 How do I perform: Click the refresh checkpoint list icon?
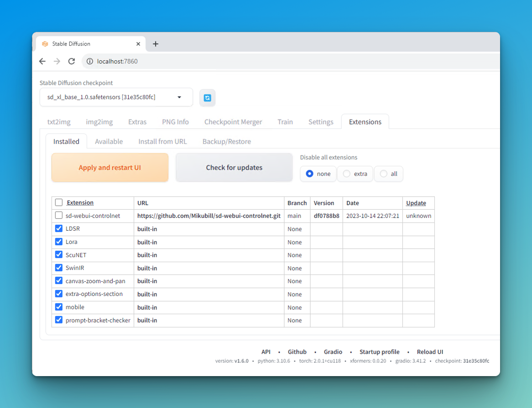[x=207, y=98]
